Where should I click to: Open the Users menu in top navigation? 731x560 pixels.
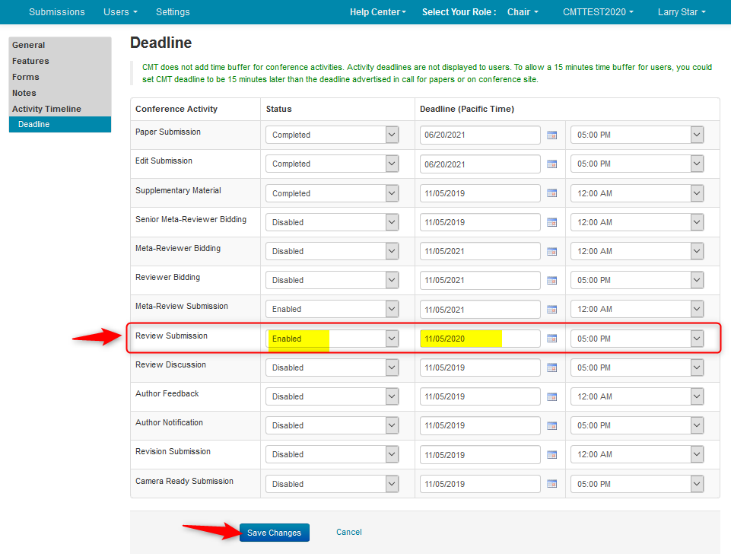pyautogui.click(x=120, y=12)
